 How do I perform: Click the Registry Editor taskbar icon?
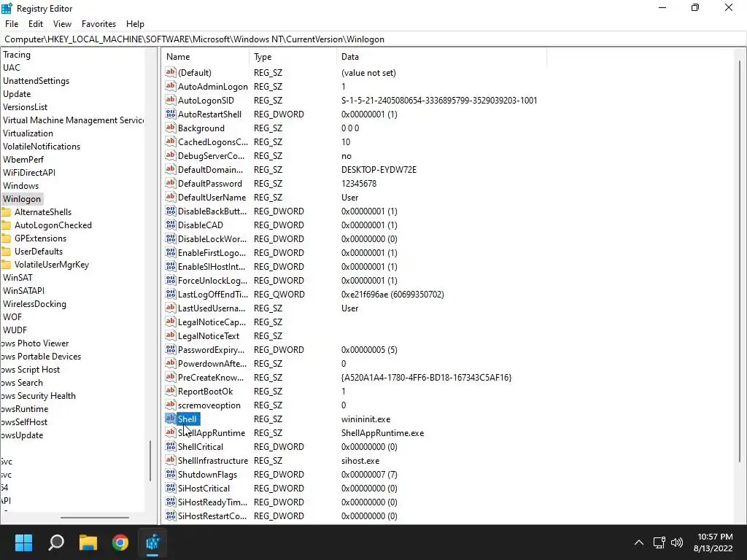tap(153, 542)
